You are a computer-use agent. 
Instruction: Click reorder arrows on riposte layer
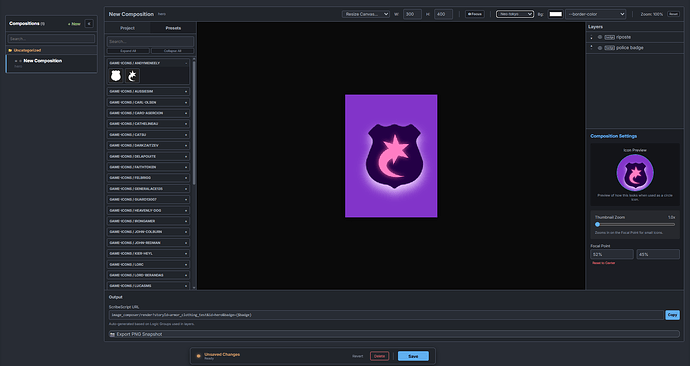pos(591,37)
